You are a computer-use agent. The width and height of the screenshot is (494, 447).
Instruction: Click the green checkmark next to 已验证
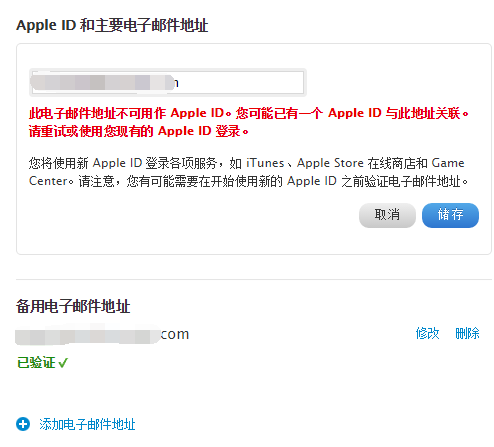[x=63, y=363]
